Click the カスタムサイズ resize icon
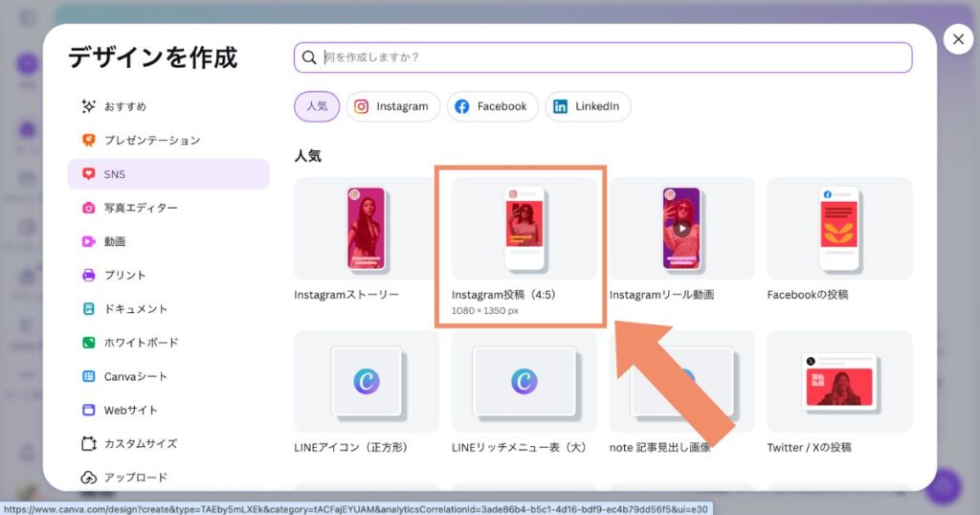This screenshot has width=980, height=515. (89, 444)
